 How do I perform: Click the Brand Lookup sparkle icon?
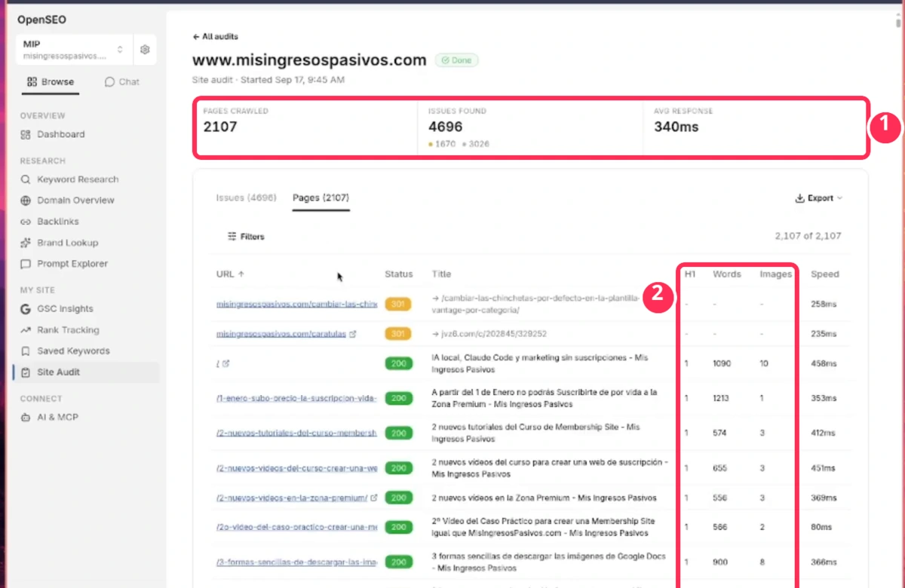(26, 243)
